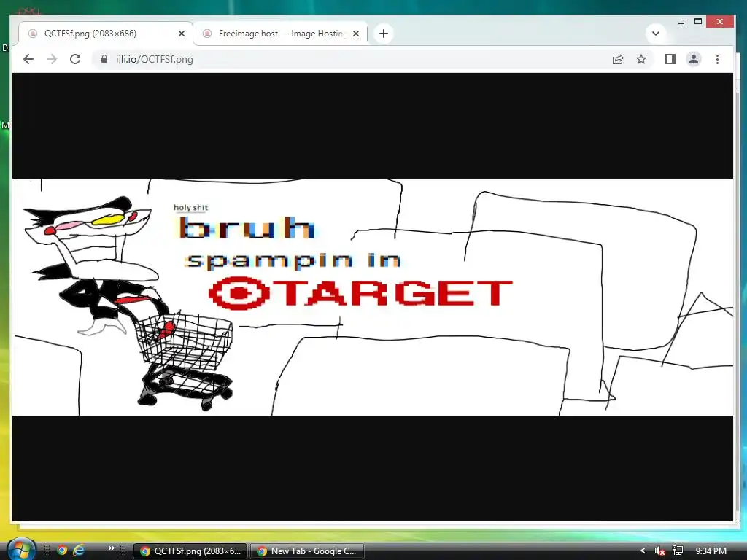The height and width of the screenshot is (560, 747).
Task: View site info via the lock icon
Action: point(104,59)
